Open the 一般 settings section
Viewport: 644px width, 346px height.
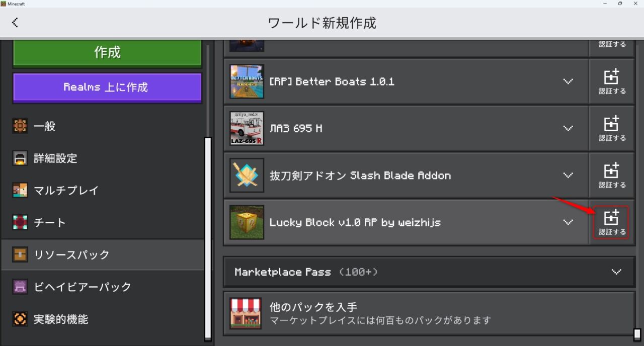click(x=103, y=126)
